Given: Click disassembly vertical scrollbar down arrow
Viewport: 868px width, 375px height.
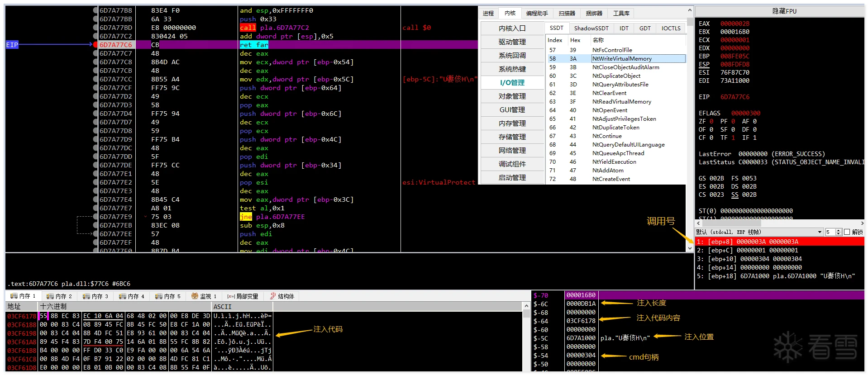Looking at the screenshot, I should (x=690, y=248).
